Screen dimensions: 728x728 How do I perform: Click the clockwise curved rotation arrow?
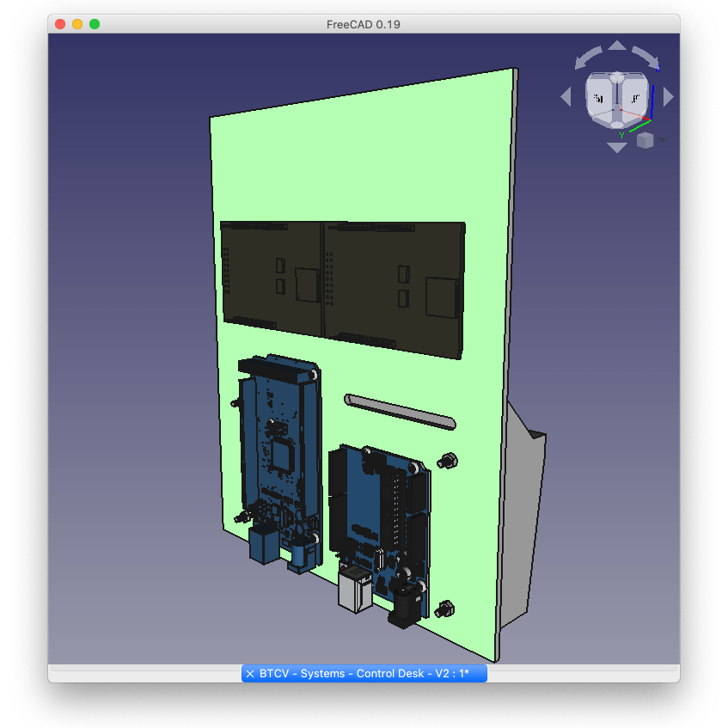tap(646, 57)
